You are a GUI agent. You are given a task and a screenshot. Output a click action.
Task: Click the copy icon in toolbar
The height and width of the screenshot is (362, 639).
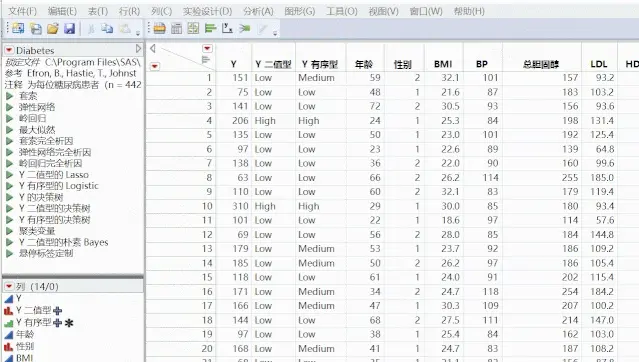click(107, 29)
